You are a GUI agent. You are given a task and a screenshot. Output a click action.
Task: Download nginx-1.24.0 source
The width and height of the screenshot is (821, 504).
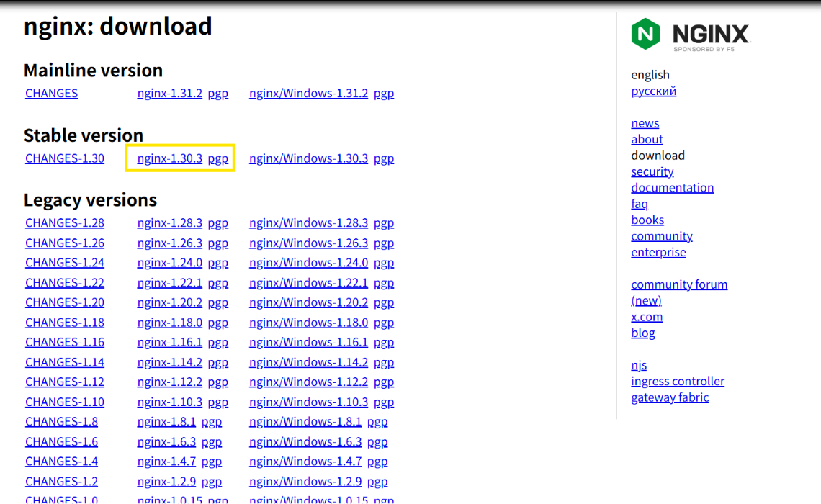pyautogui.click(x=170, y=263)
